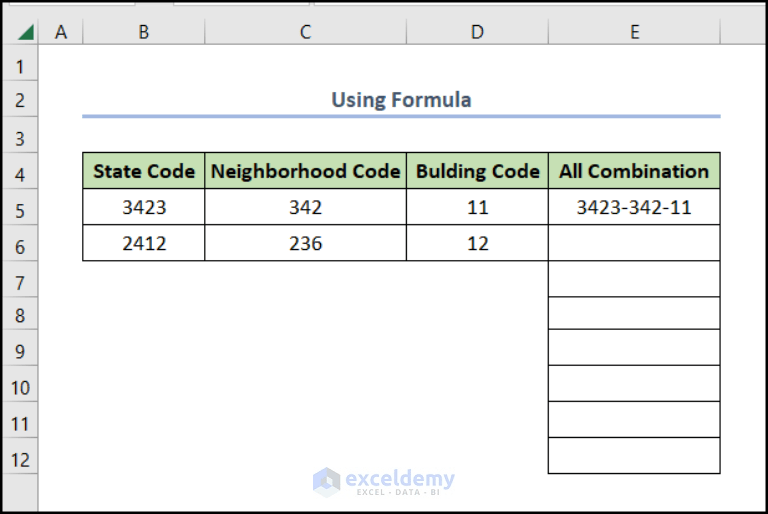This screenshot has height=514, width=768.
Task: Click the Select All corner triangle
Action: coord(26,32)
